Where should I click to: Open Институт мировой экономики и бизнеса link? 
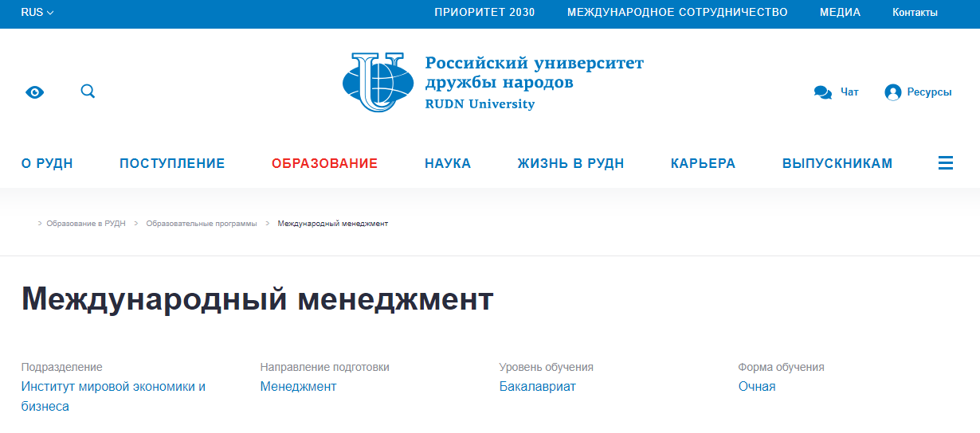[113, 396]
